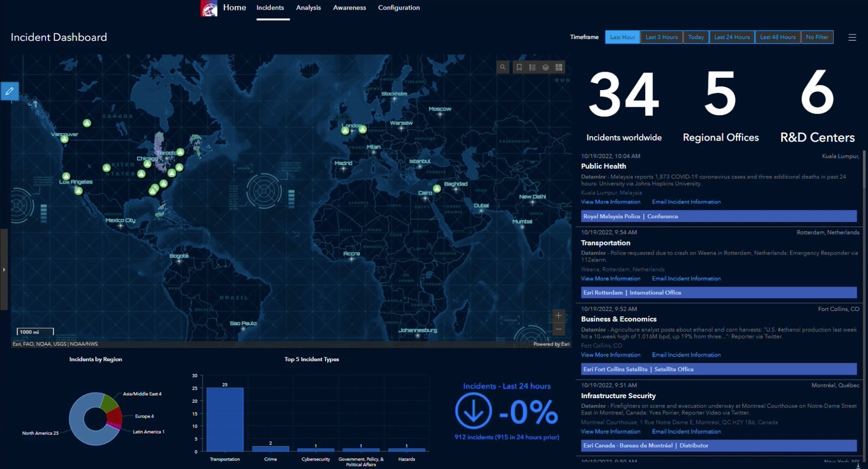868x469 pixels.
Task: Open the hamburger menu near Timeframe
Action: 852,37
